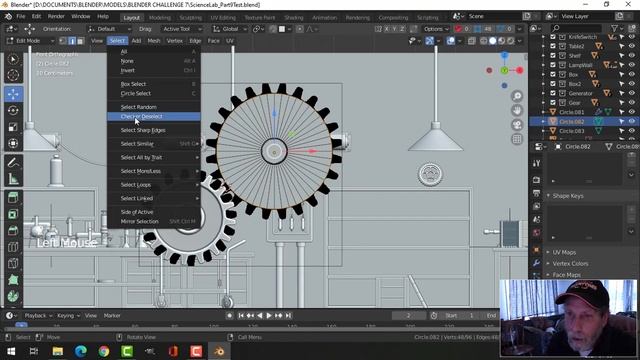Select the Annotate tool

(x=13, y=162)
